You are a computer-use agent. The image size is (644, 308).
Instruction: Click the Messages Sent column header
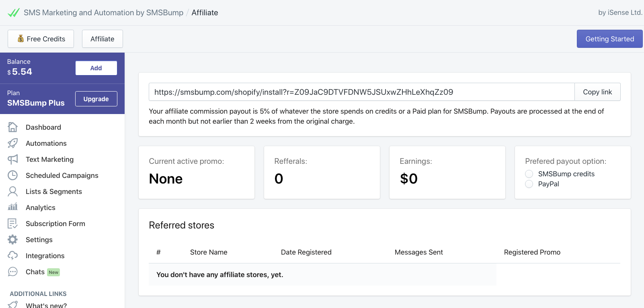coord(419,252)
